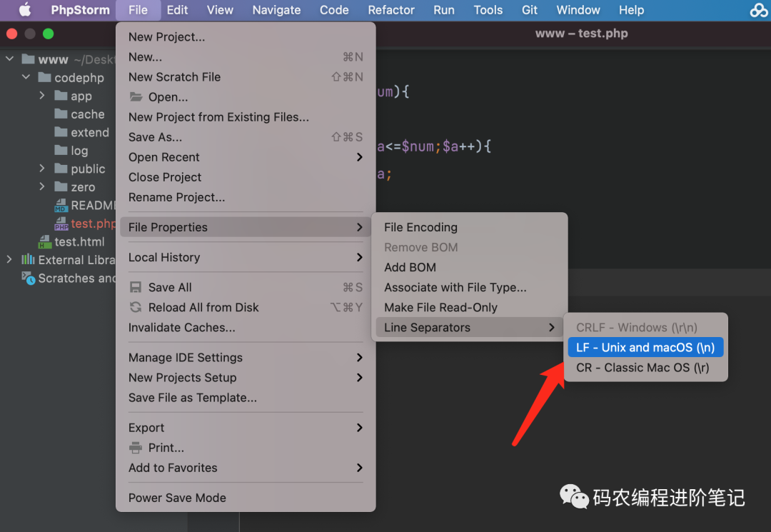Open the New Projects Setup submenu

pyautogui.click(x=246, y=378)
